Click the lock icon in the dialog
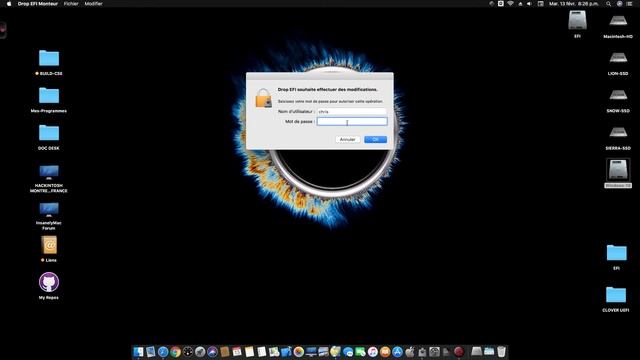 (263, 98)
